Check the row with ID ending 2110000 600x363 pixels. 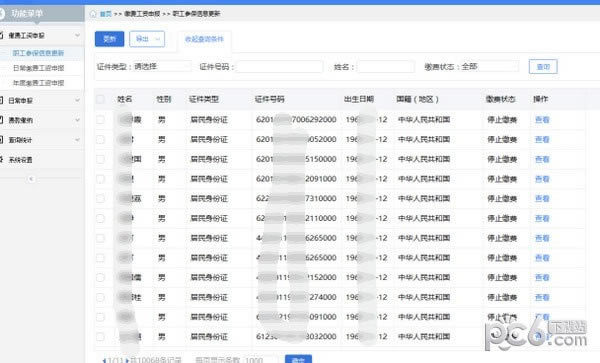tap(100, 218)
